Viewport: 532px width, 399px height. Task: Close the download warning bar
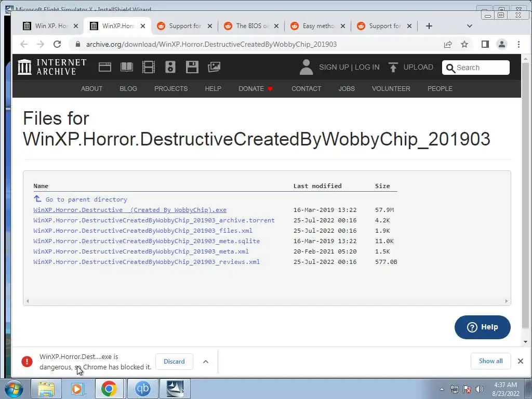521,361
